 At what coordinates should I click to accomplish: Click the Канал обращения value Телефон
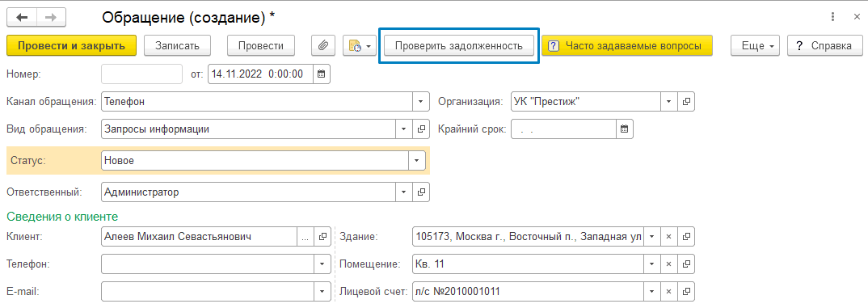coord(124,102)
